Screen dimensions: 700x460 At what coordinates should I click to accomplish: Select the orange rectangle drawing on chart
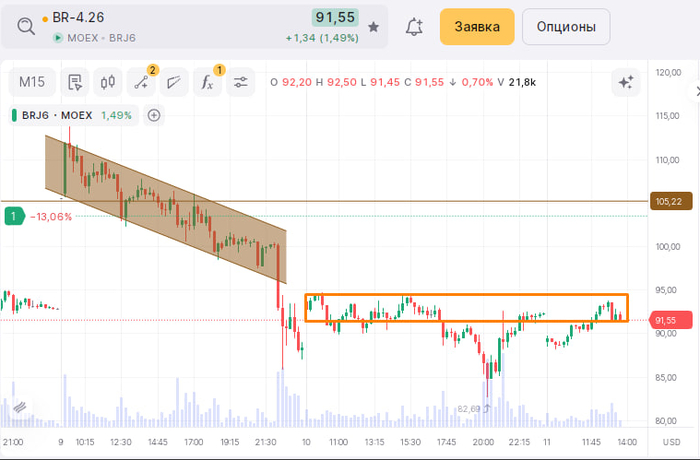click(x=466, y=296)
